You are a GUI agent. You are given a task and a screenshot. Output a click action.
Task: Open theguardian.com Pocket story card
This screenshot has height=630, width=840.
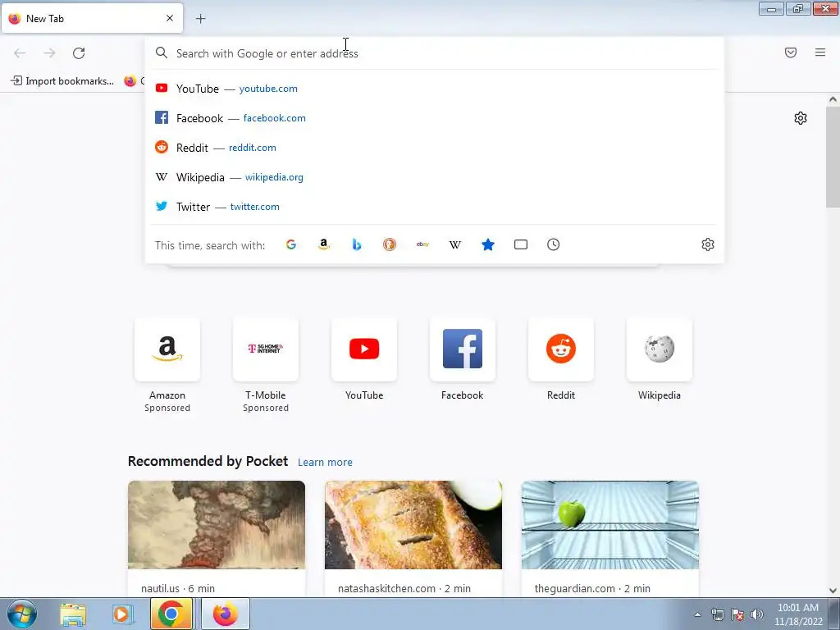tap(610, 538)
